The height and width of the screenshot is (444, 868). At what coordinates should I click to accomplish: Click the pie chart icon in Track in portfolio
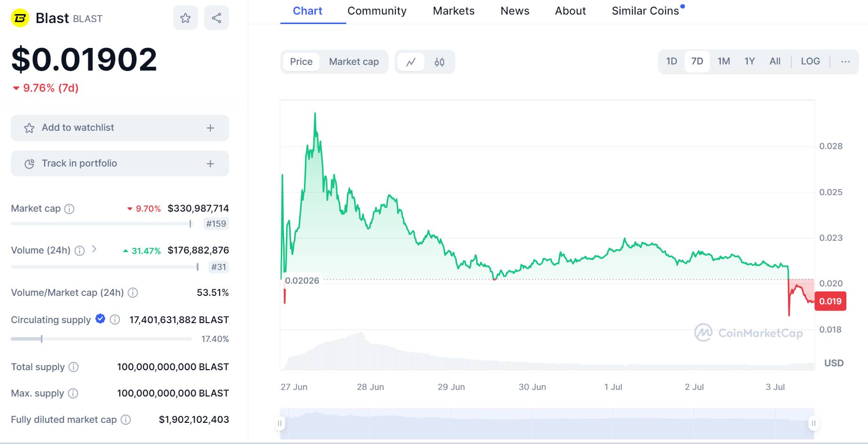click(29, 164)
